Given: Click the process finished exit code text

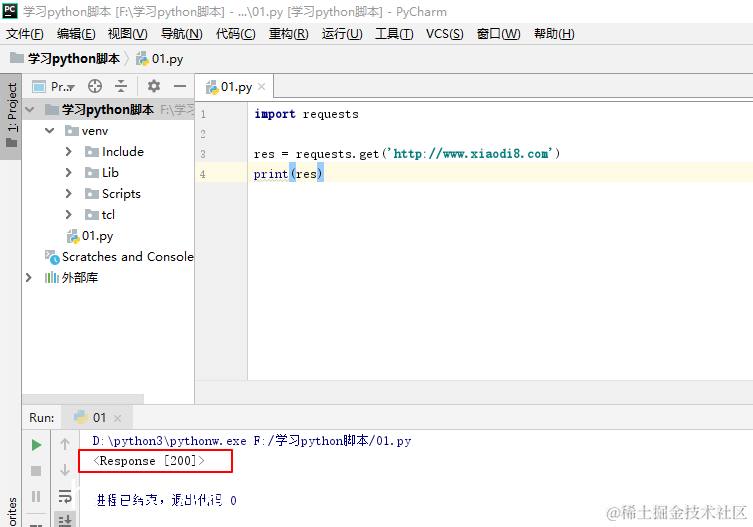Looking at the screenshot, I should tap(166, 501).
